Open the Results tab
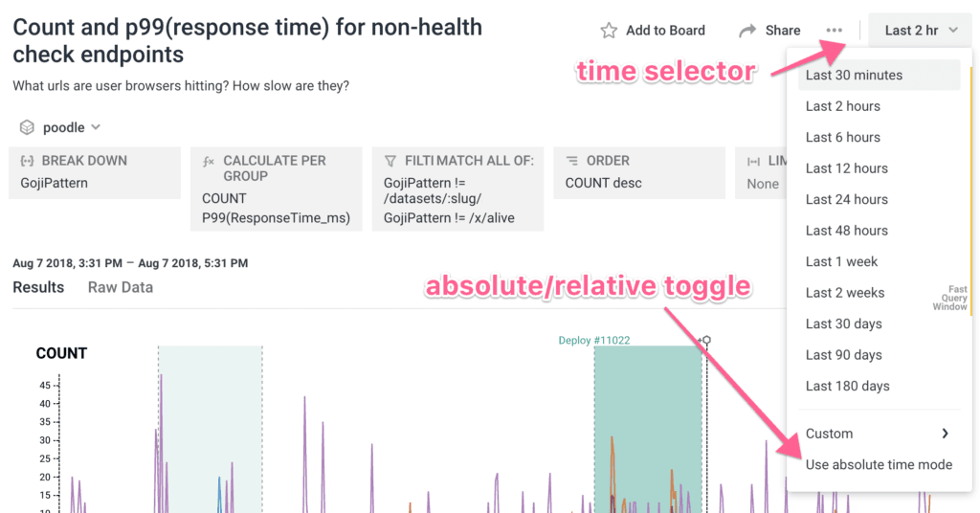980x513 pixels. pos(38,287)
